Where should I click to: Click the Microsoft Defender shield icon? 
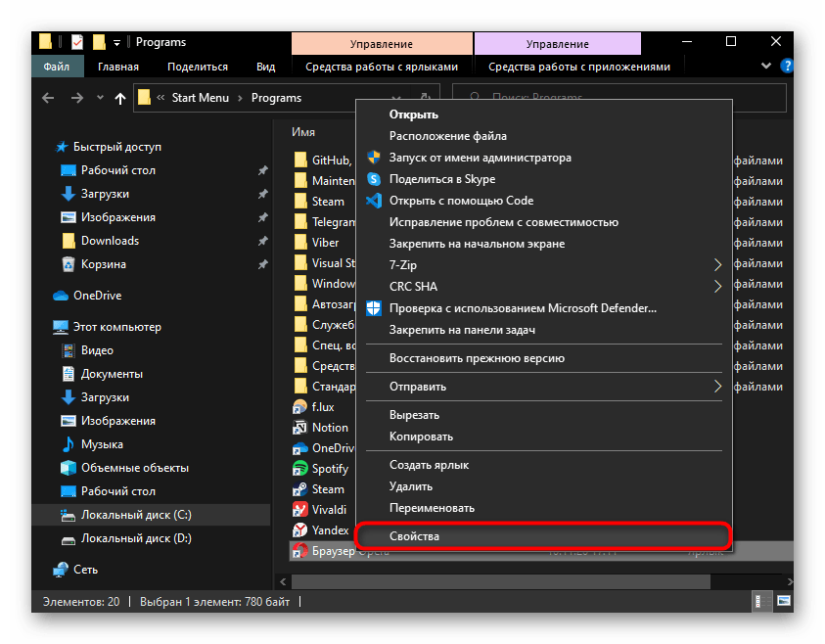pyautogui.click(x=374, y=308)
